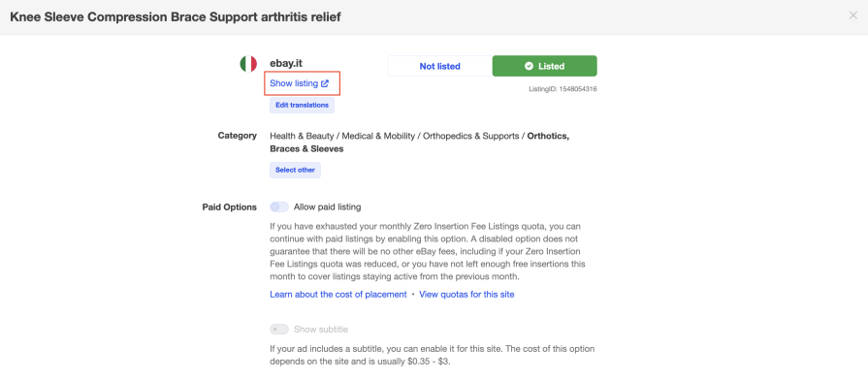Close the Knee Sleeve listing dialog
The image size is (868, 380).
tap(853, 16)
